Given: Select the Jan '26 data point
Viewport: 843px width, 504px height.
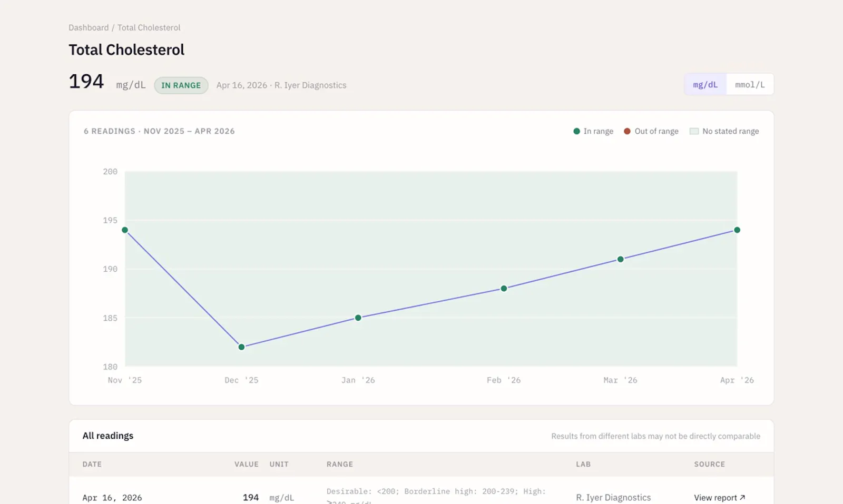Looking at the screenshot, I should (358, 318).
